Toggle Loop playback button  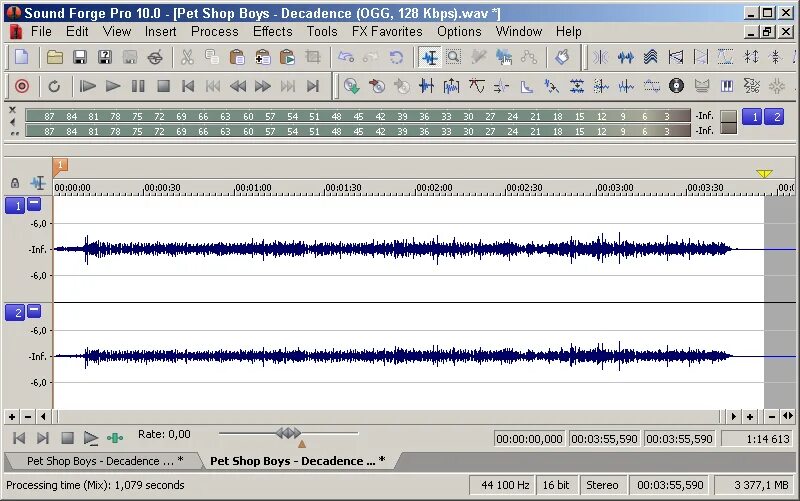coord(54,86)
